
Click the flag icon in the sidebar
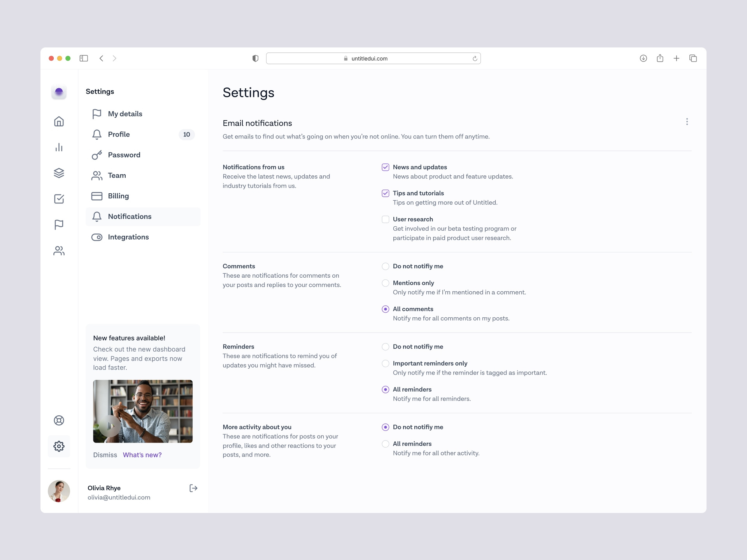point(59,225)
